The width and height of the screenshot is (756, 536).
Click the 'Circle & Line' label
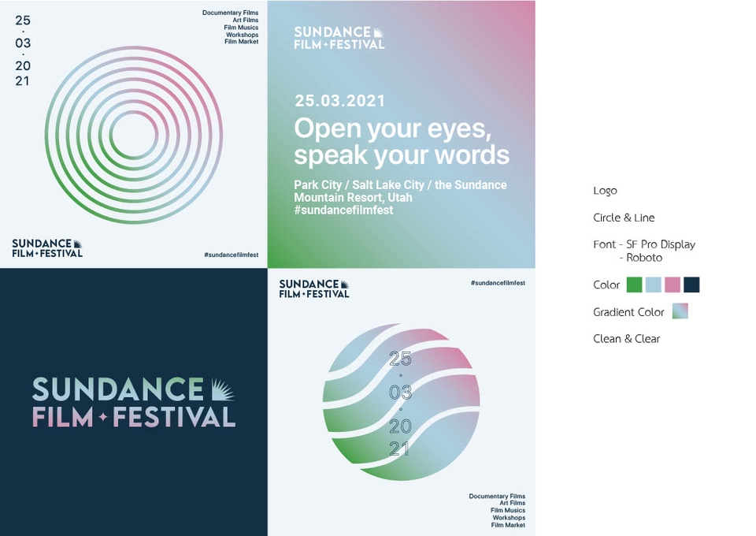624,218
